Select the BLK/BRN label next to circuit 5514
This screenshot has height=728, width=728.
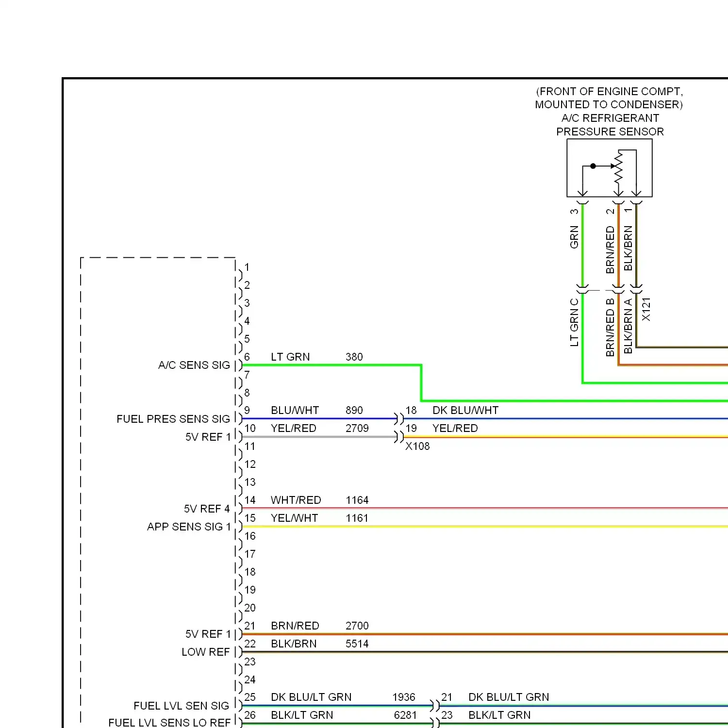click(x=294, y=644)
